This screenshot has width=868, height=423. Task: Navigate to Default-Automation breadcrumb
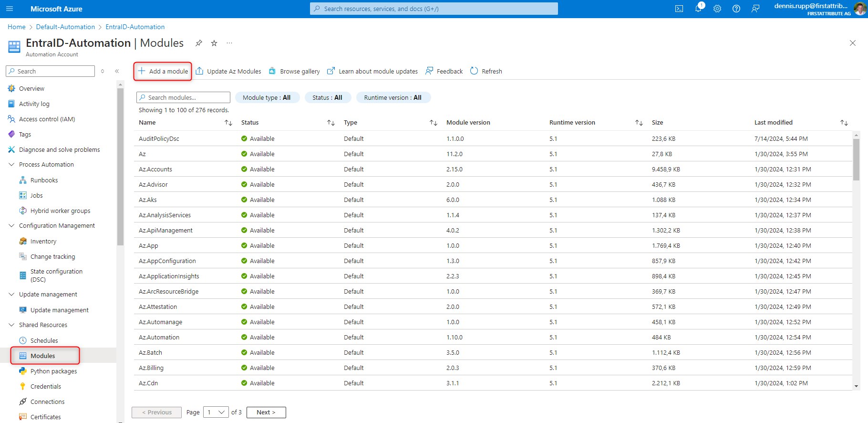coord(65,27)
